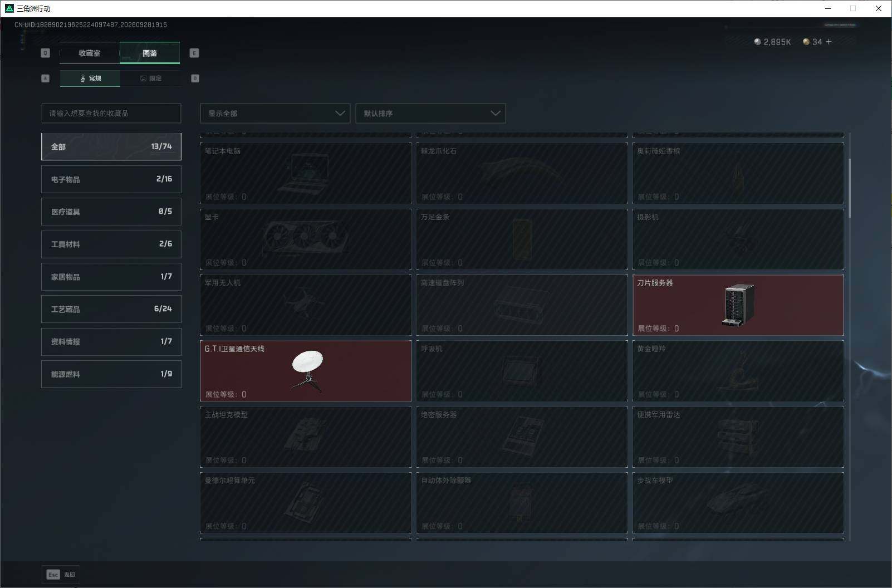Click the collection list vertical scrollbar

pos(850,181)
